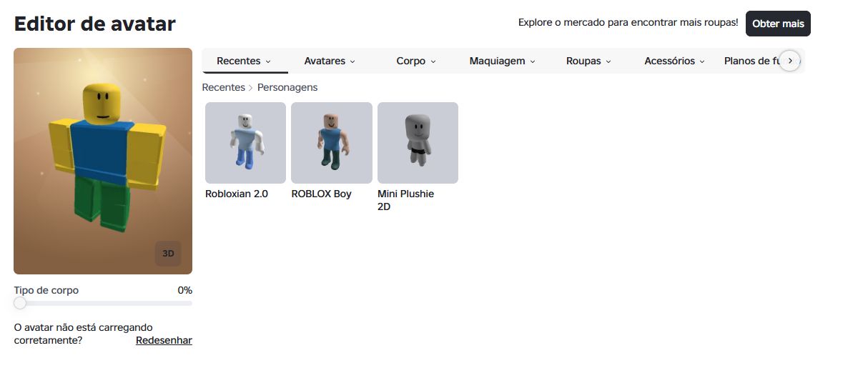Open the Maquiagem tab dropdown
Screen dimensions: 868x373
502,61
